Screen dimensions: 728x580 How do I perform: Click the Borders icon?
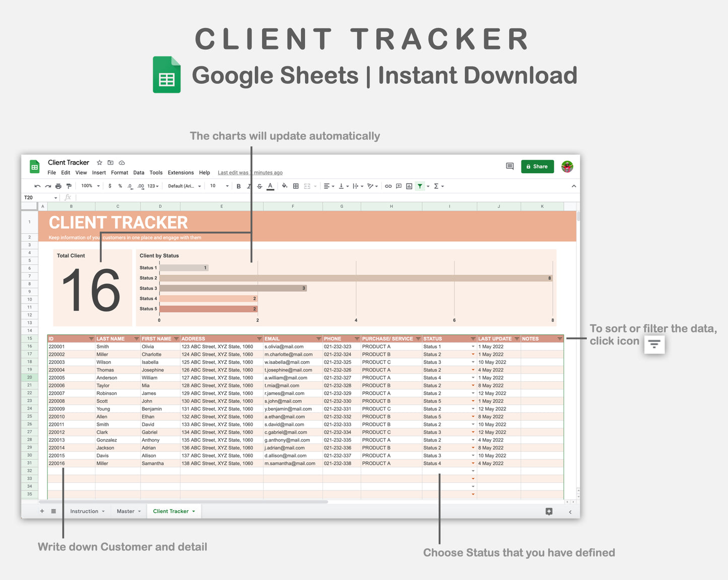coord(295,186)
